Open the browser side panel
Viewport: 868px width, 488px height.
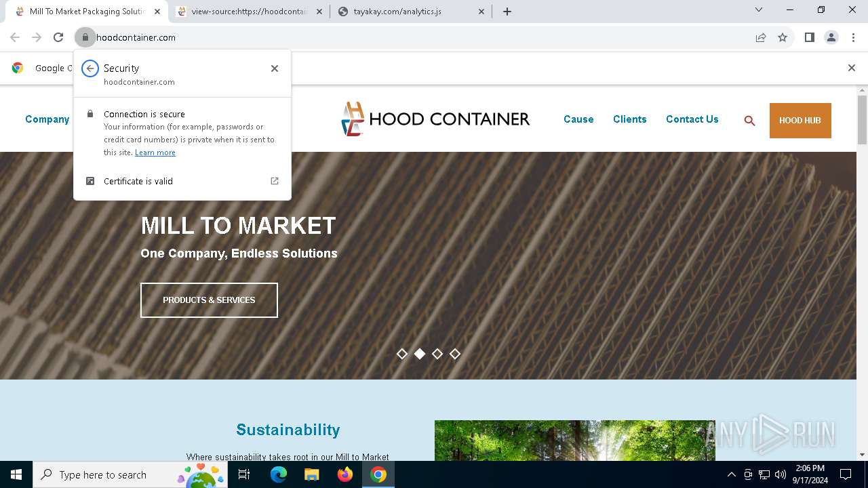pos(810,37)
